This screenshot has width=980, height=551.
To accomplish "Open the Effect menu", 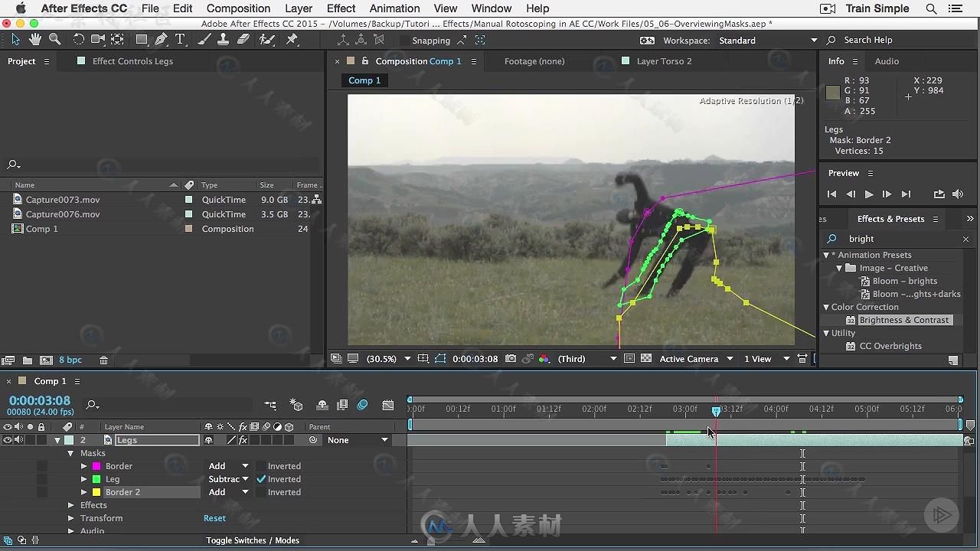I will tap(341, 8).
